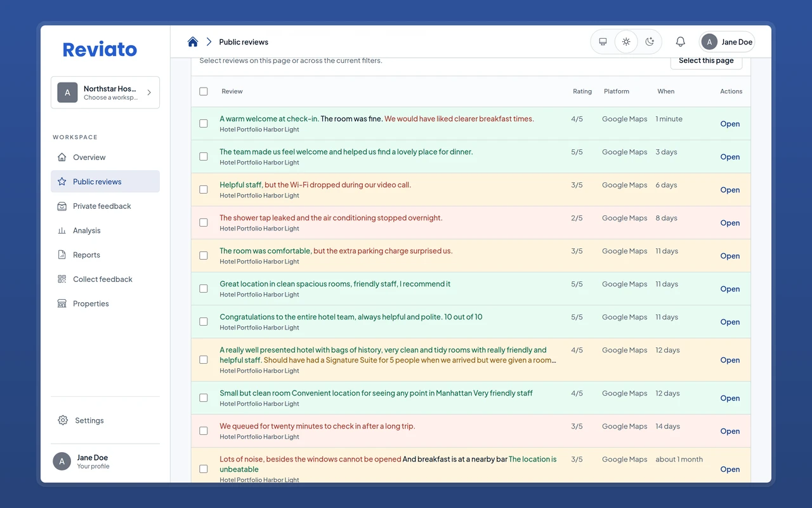The height and width of the screenshot is (508, 812).
Task: Open Settings gear in sidebar
Action: click(x=62, y=420)
